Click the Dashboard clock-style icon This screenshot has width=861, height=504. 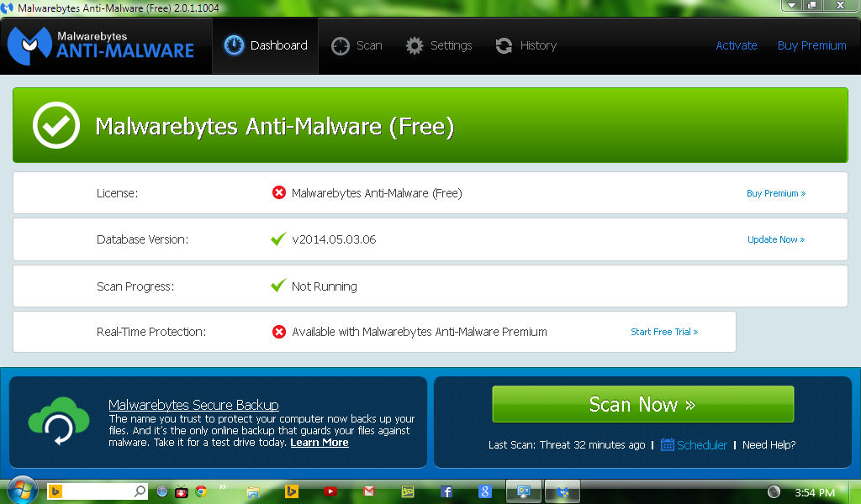click(235, 45)
